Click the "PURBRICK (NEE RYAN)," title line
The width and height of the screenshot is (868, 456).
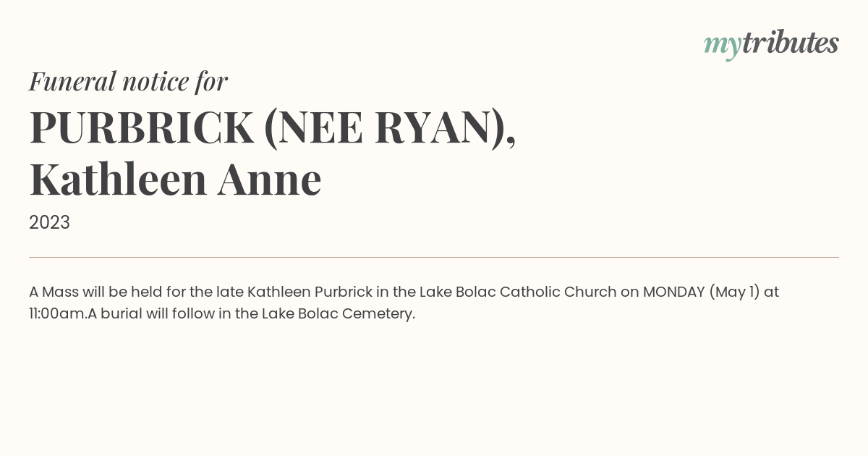(273, 127)
